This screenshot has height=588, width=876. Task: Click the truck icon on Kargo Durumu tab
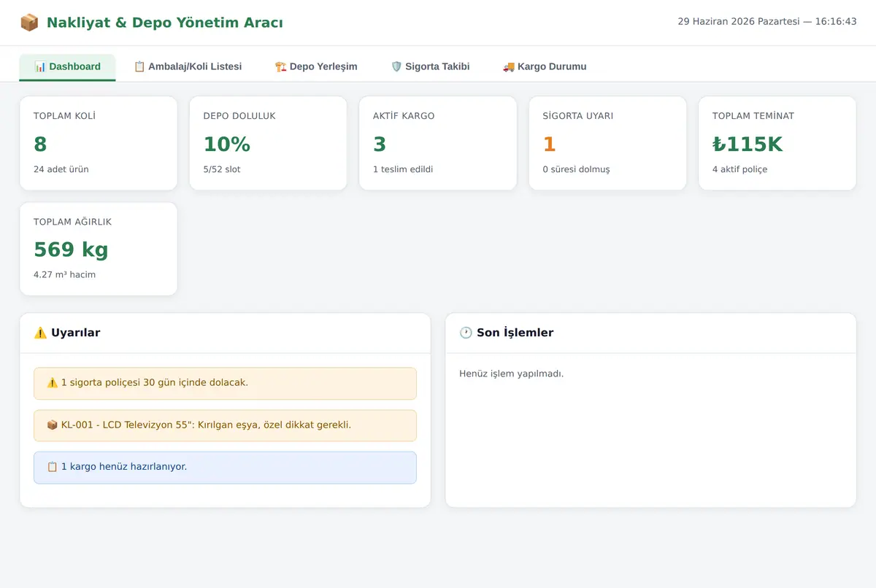509,66
